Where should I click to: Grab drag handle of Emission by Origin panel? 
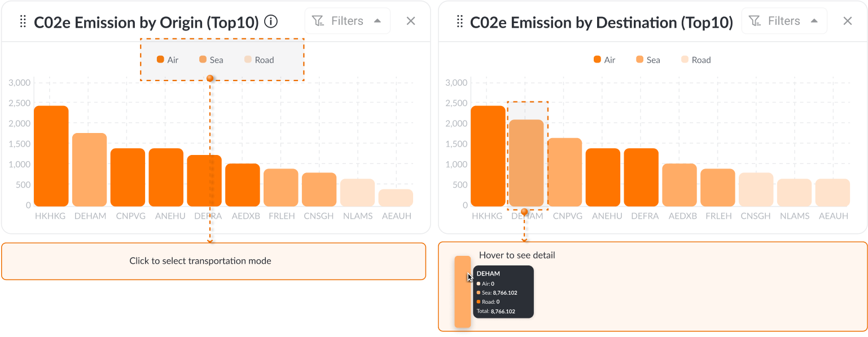pyautogui.click(x=23, y=22)
